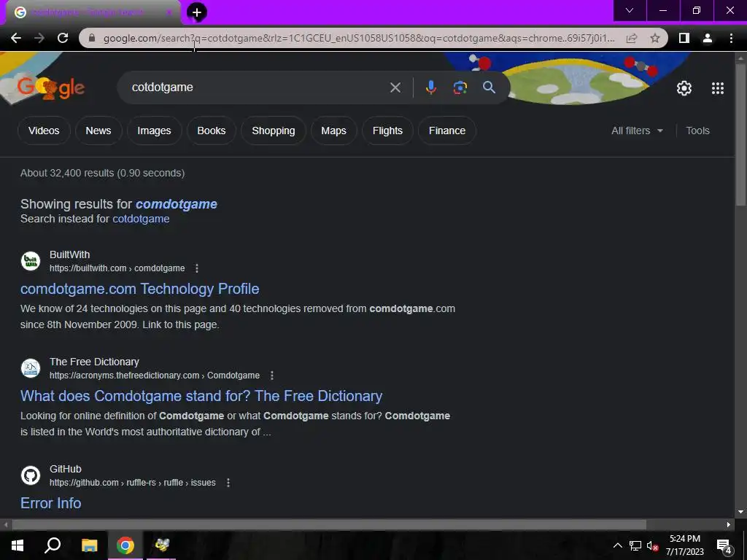Click Chrome icon in taskbar
Viewport: 747px width, 560px height.
click(x=125, y=545)
